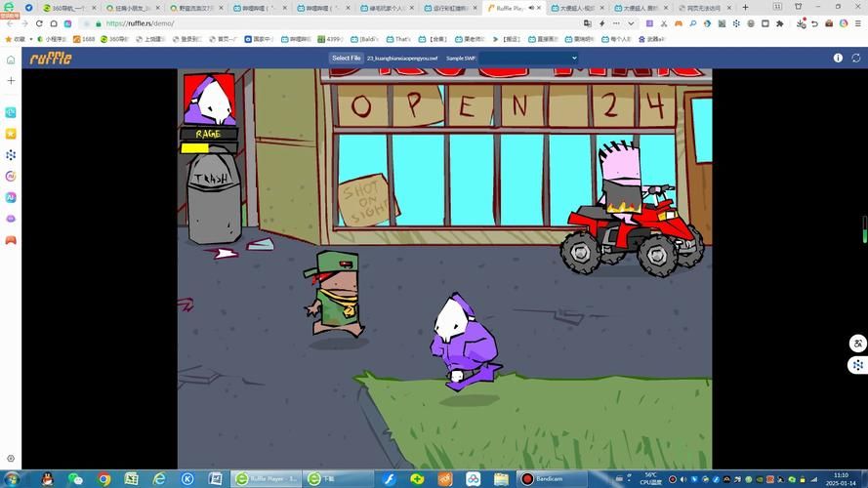Open Chrome from taskbar

click(x=103, y=478)
